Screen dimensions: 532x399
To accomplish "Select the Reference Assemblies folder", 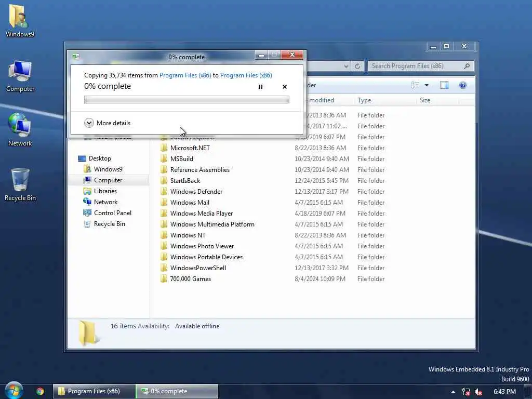I will click(200, 170).
